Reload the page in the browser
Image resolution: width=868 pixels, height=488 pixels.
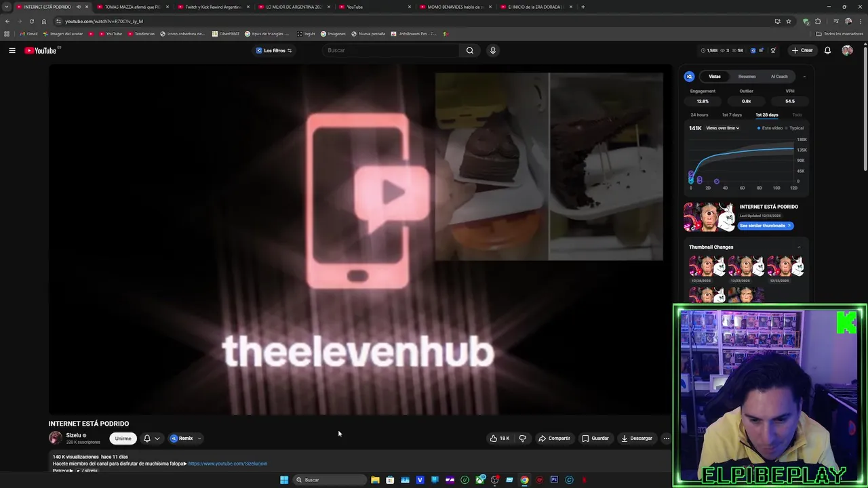(31, 21)
